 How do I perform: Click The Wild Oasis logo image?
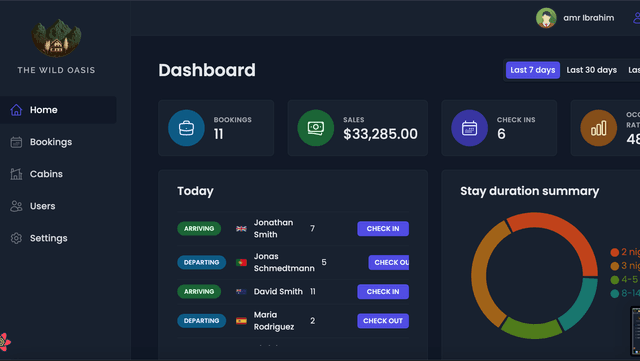coord(56,38)
